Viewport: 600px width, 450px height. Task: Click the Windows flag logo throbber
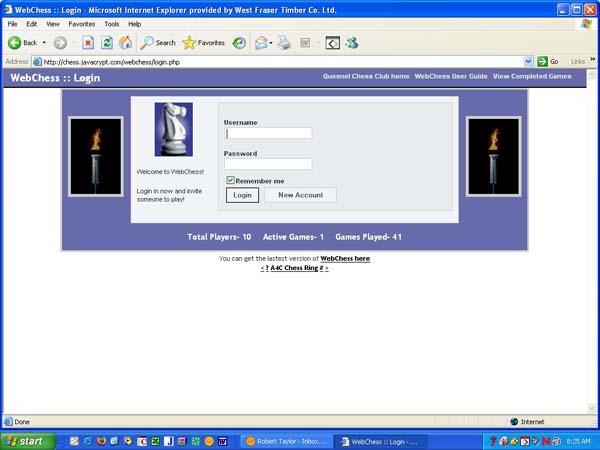(586, 24)
